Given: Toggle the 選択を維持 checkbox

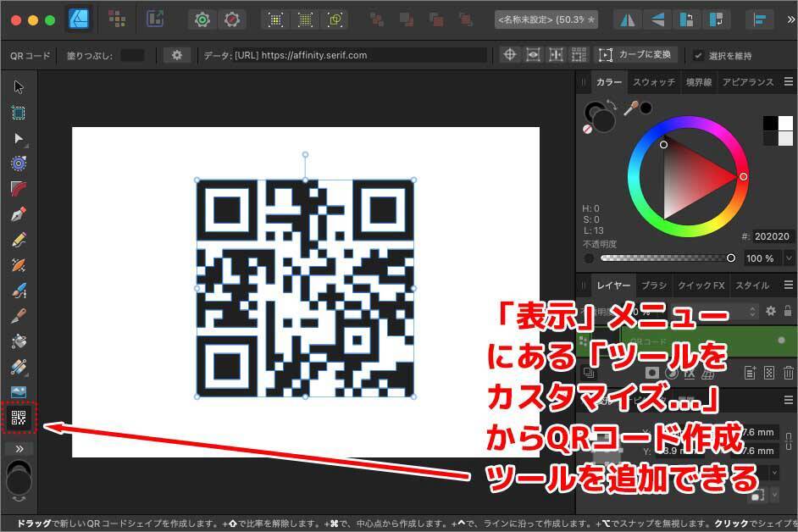Looking at the screenshot, I should [x=698, y=56].
